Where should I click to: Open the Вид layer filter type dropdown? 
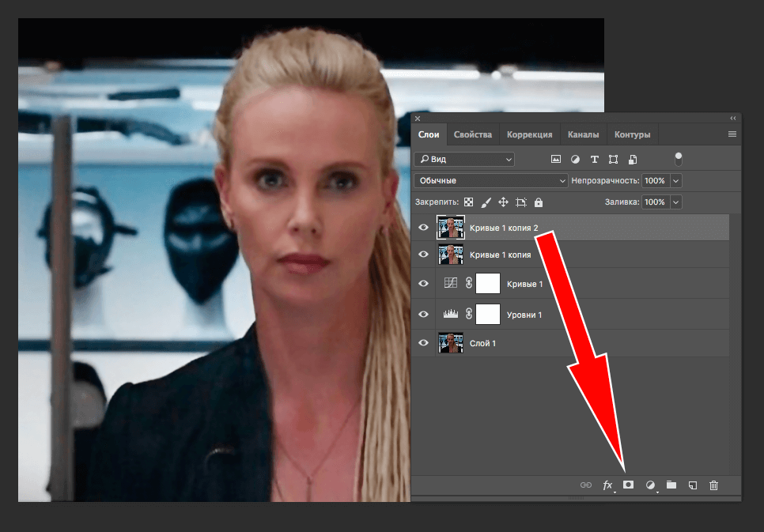[464, 159]
